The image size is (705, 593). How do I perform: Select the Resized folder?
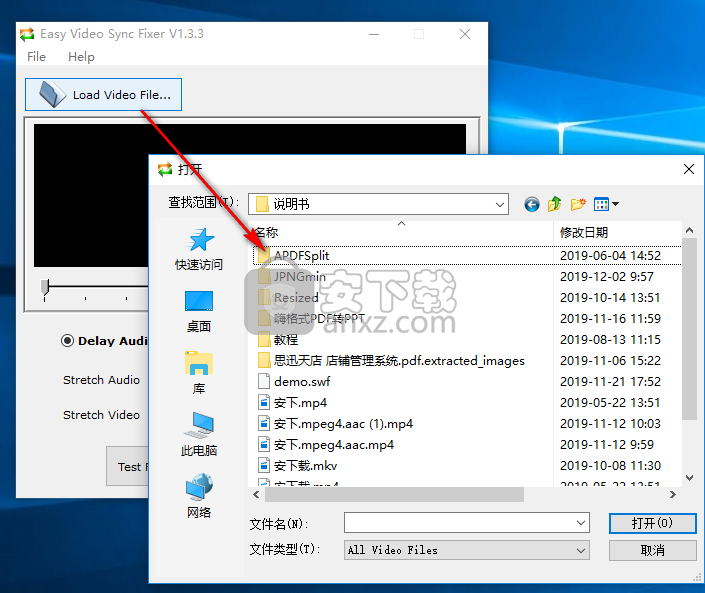(x=296, y=298)
